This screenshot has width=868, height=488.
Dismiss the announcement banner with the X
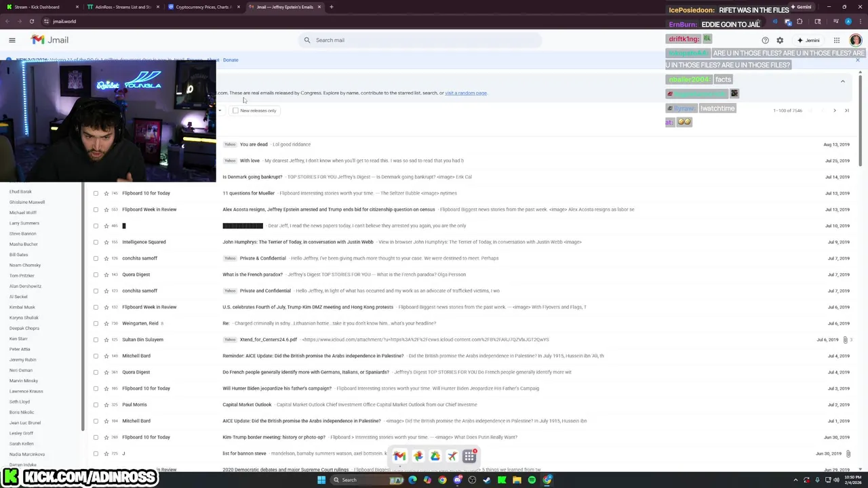(857, 60)
